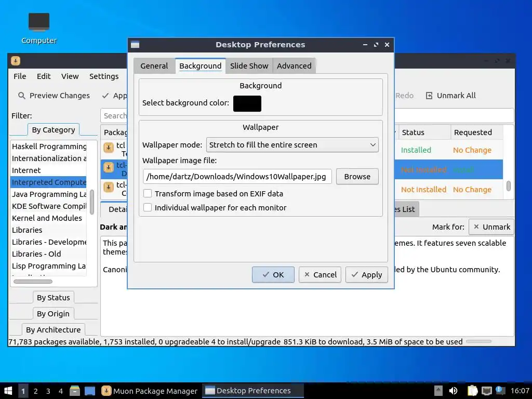Screen dimensions: 532x399
Task: Select Lisp Programming category
Action: pos(48,266)
